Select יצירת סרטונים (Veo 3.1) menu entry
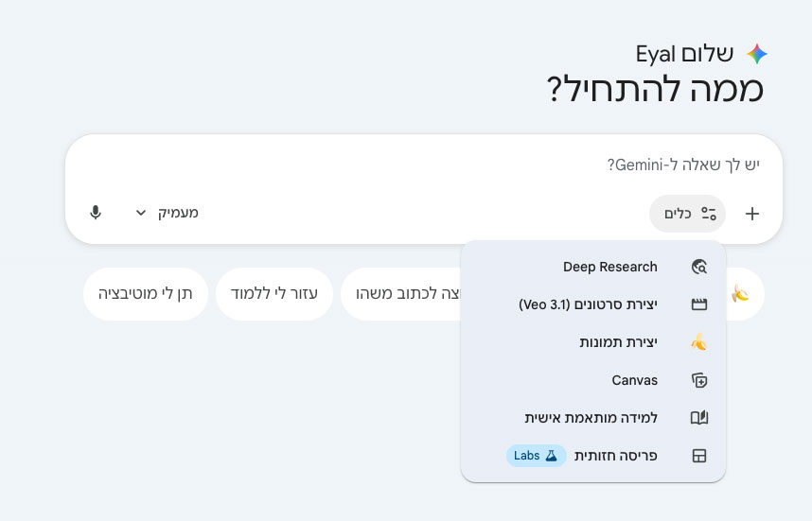 coord(588,304)
